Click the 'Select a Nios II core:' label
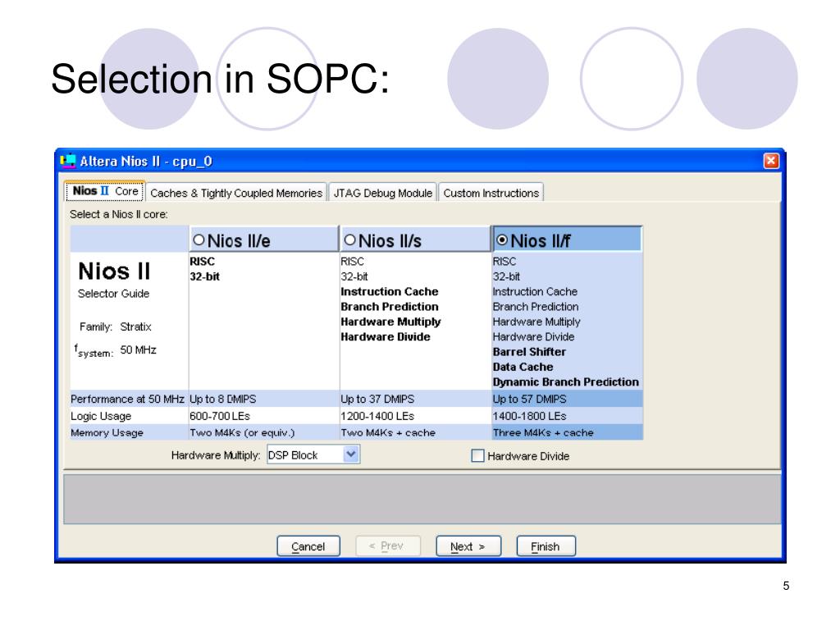The height and width of the screenshot is (630, 840). pos(118,214)
